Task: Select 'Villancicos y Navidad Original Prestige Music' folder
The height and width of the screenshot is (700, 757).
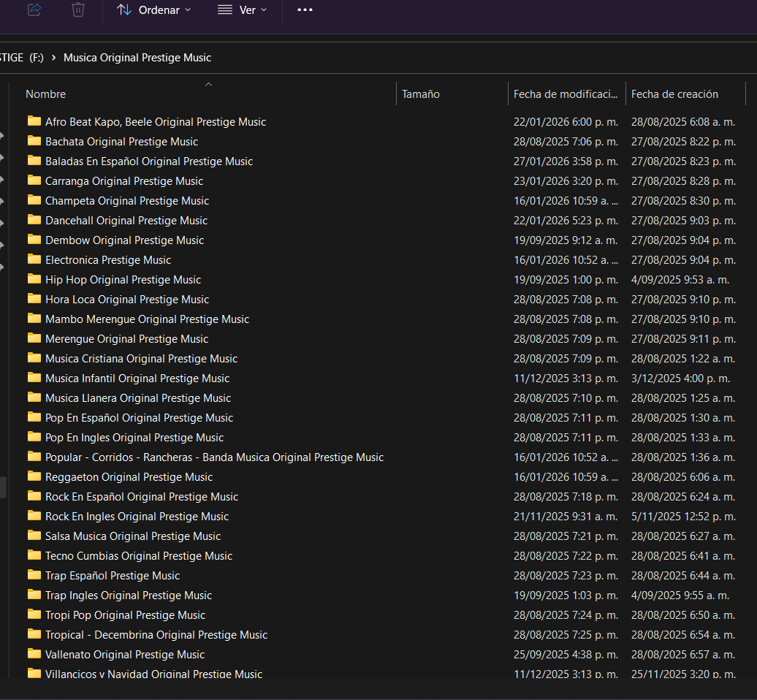Action: click(x=153, y=674)
